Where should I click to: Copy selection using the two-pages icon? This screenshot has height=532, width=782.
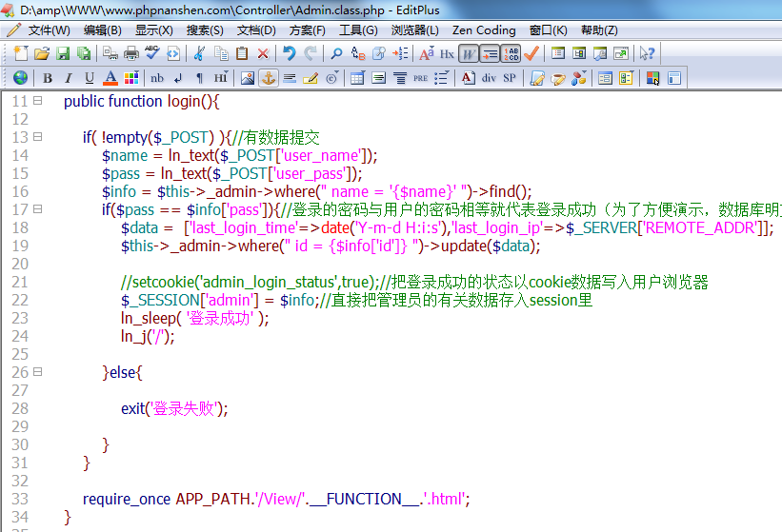[221, 53]
